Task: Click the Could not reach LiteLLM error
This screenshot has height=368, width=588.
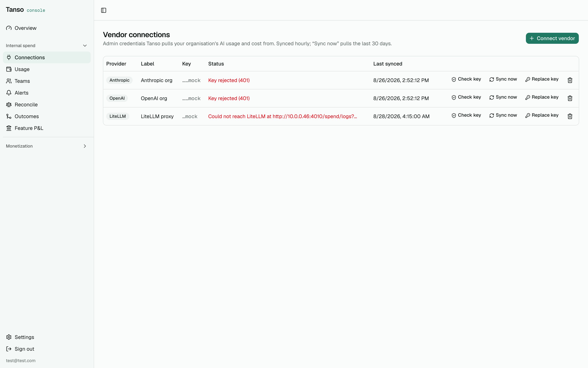Action: 283,116
